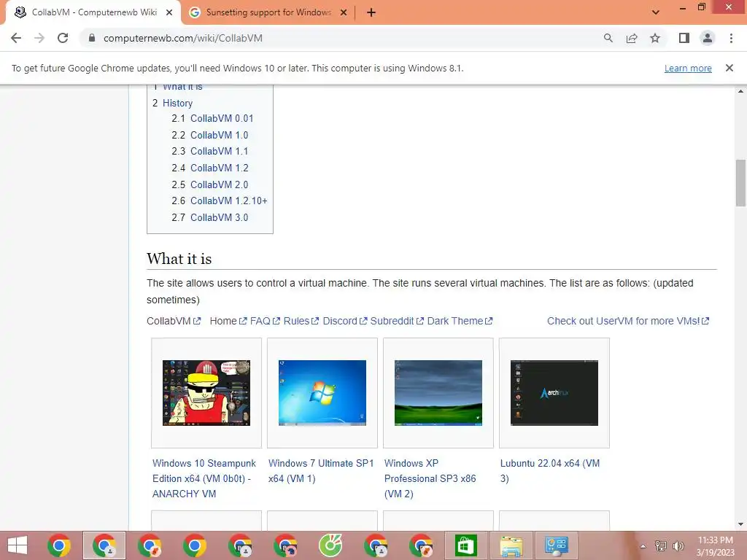The width and height of the screenshot is (747, 560).
Task: Open the Windows 10 Steampunk VM thumbnail
Action: click(206, 393)
